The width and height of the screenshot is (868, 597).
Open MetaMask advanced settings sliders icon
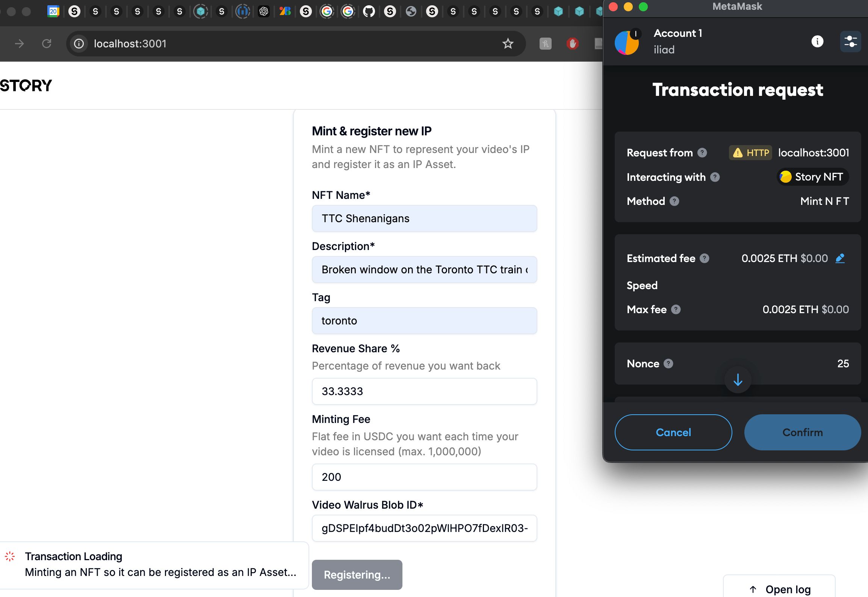pos(850,41)
